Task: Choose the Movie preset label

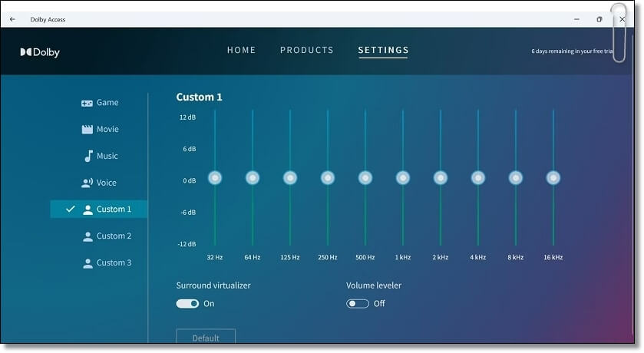Action: click(107, 129)
